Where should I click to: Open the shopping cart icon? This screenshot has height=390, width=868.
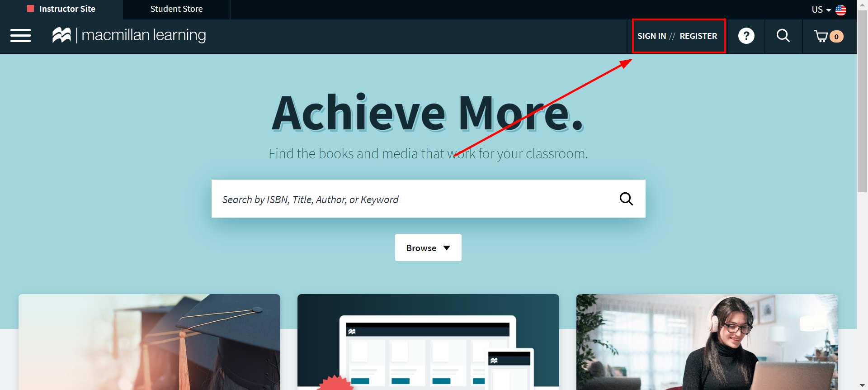[821, 36]
